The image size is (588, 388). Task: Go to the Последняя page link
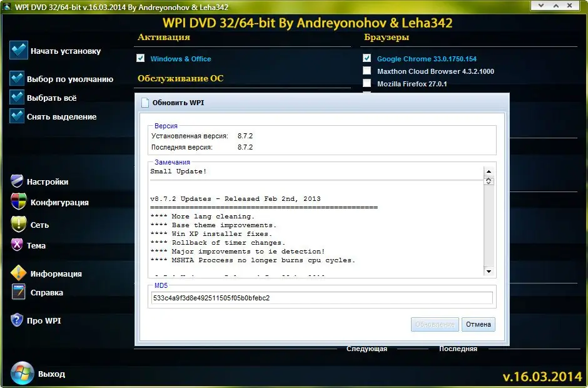click(x=458, y=349)
